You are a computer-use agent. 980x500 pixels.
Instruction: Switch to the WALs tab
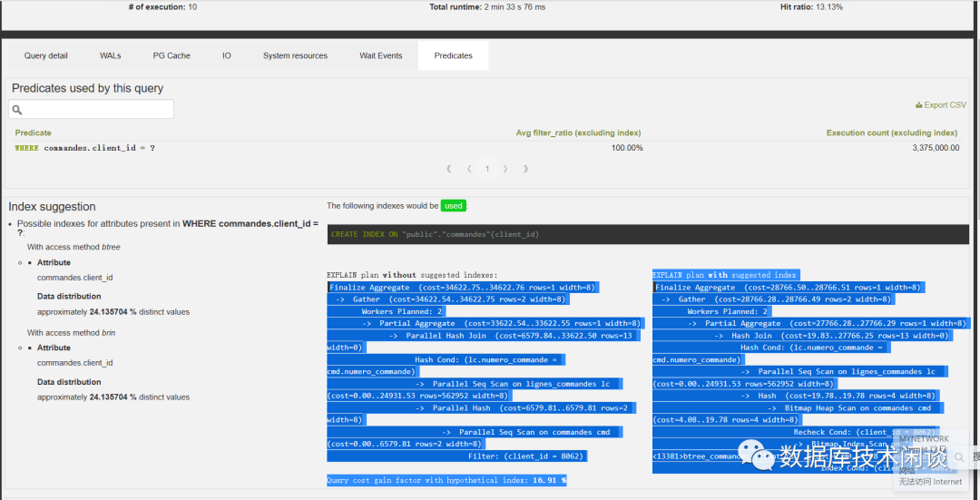point(110,55)
